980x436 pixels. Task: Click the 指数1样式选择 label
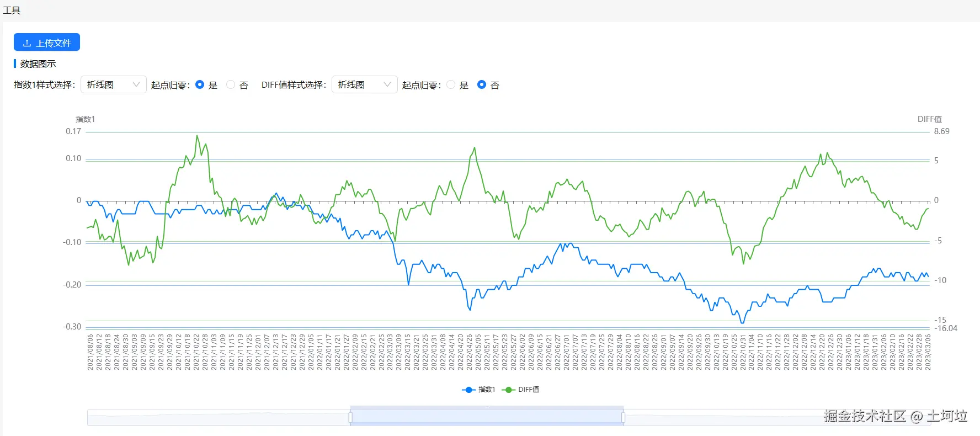(44, 84)
